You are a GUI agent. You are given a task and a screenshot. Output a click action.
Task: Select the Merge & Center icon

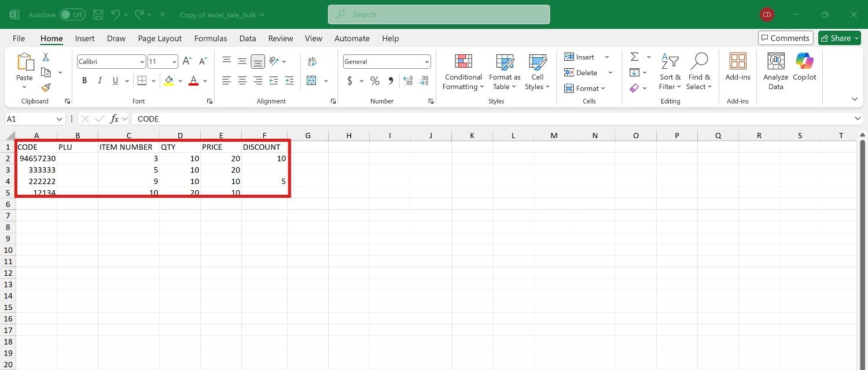(x=312, y=80)
